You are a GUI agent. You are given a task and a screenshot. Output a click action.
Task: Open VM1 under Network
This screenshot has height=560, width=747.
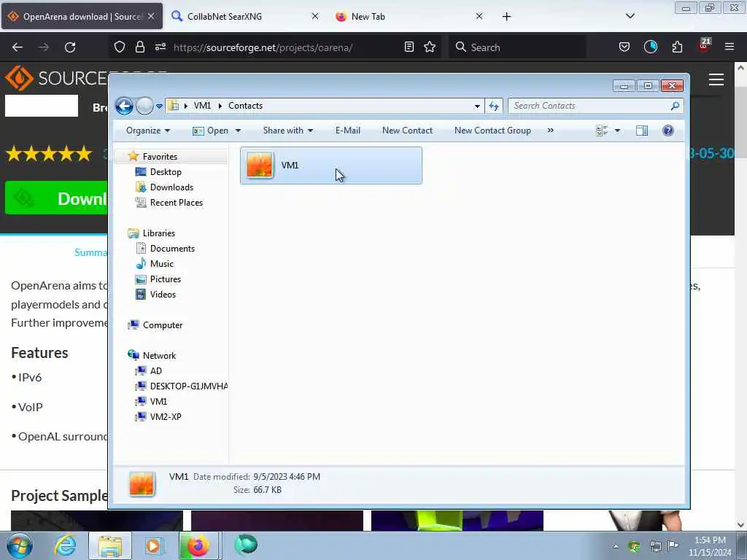pyautogui.click(x=158, y=402)
